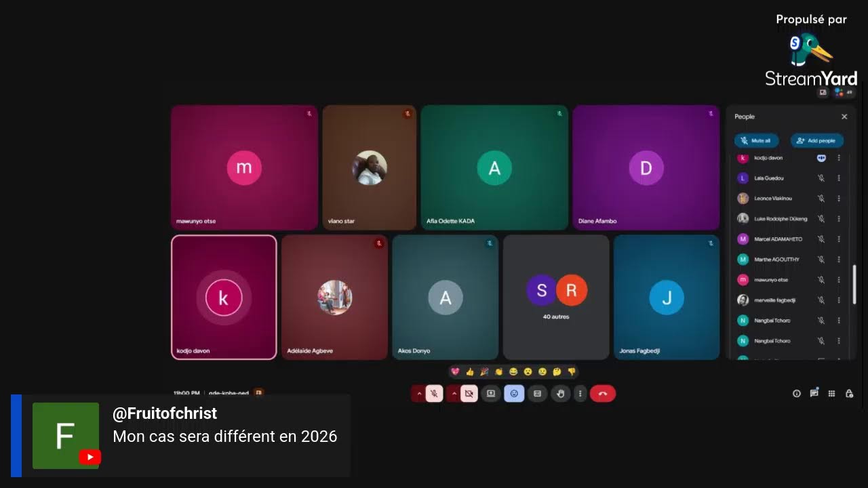Viewport: 868px width, 488px height.
Task: Send the party popper reaction
Action: [x=484, y=371]
